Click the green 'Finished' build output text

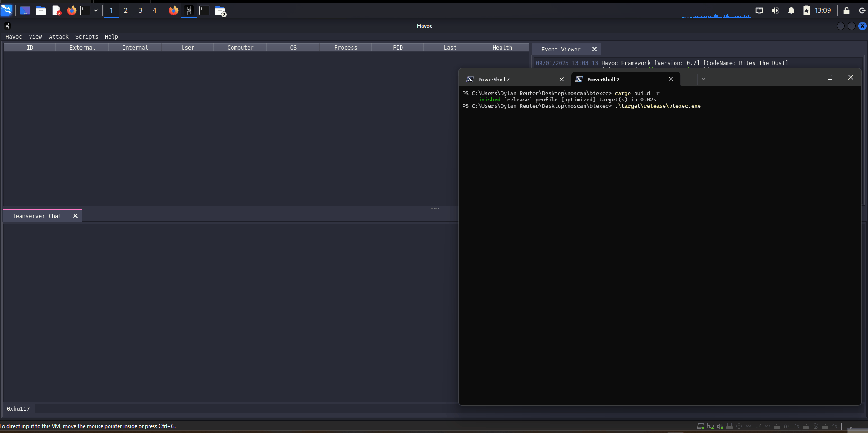(488, 100)
